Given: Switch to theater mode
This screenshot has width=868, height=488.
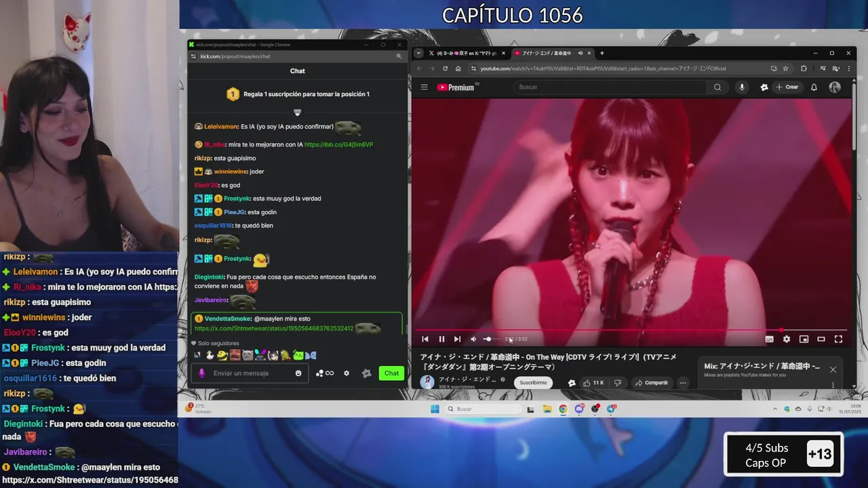Looking at the screenshot, I should point(821,339).
